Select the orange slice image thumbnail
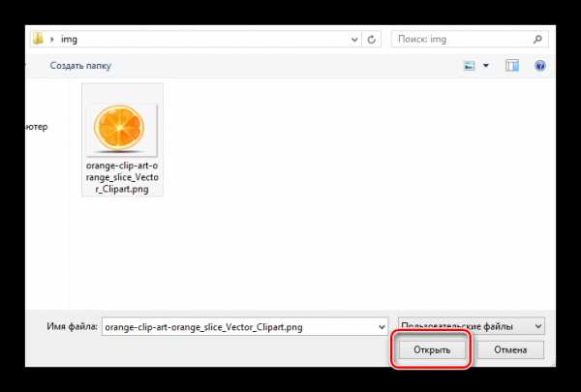 point(121,128)
